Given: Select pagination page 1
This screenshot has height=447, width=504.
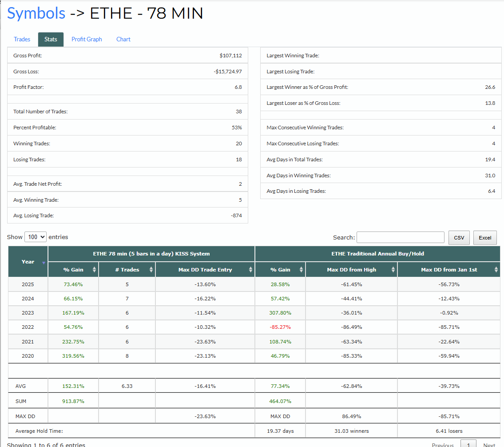Looking at the screenshot, I should (x=468, y=444).
